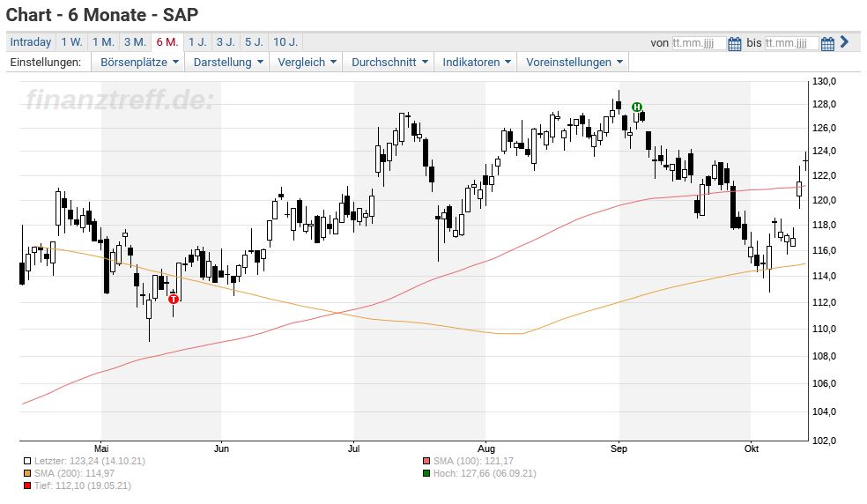Click the 'Jul' x-axis label
The width and height of the screenshot is (867, 504).
354,448
